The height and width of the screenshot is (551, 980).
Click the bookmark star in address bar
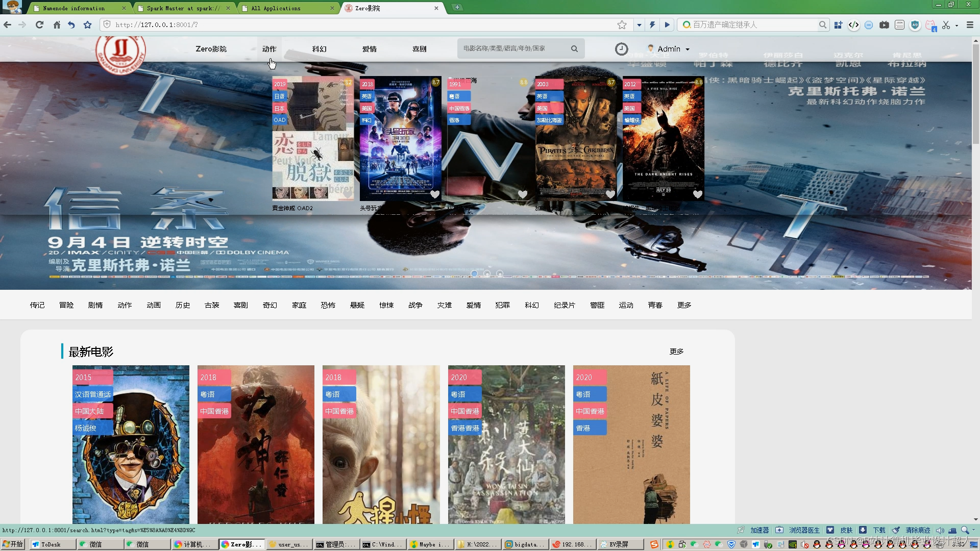click(622, 24)
